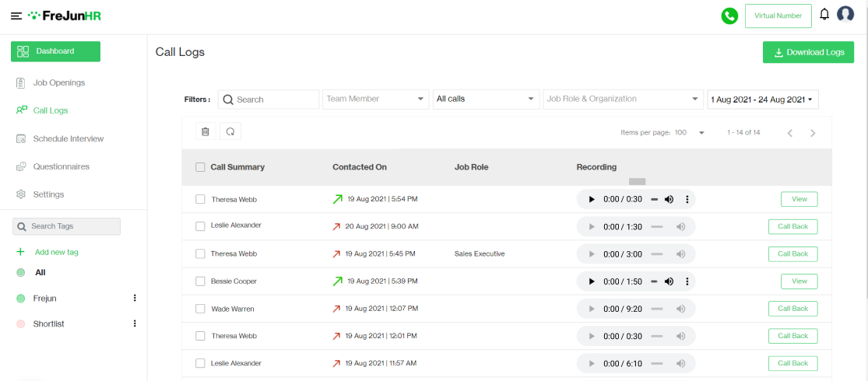Click the Download Logs button

[808, 52]
